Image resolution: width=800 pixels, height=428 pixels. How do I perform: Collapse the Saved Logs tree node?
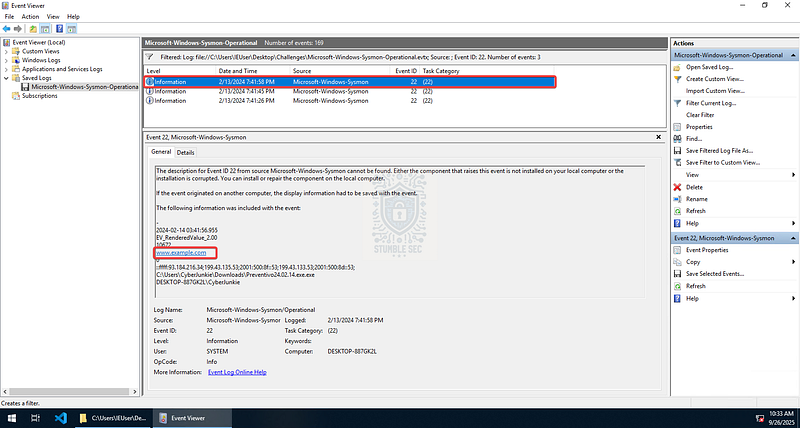(6, 78)
